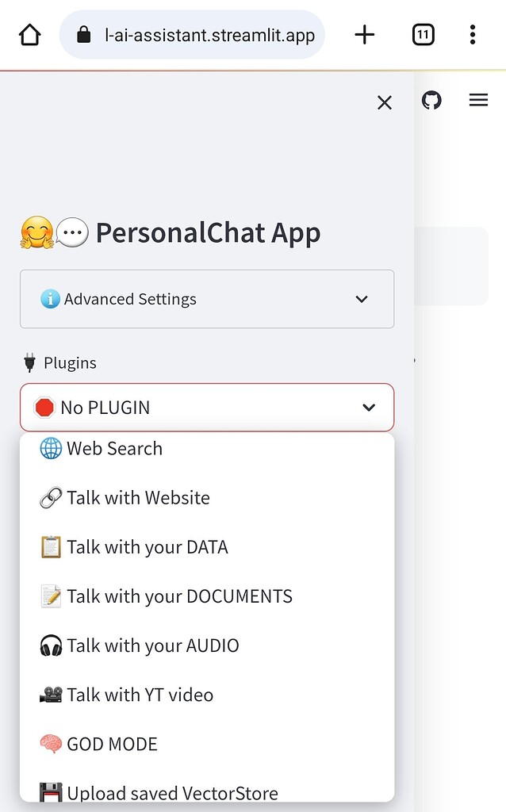Open the Streamlit hamburger menu
Viewport: 506px width, 812px height.
coord(478,99)
